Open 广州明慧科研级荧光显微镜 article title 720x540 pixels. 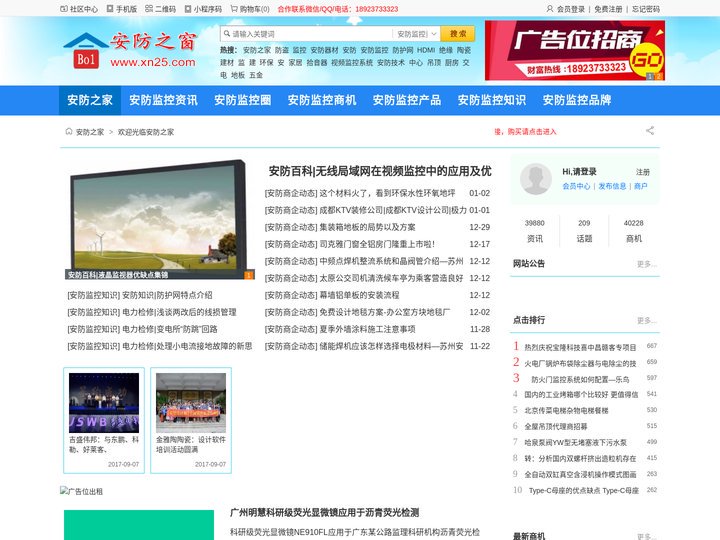tap(325, 512)
